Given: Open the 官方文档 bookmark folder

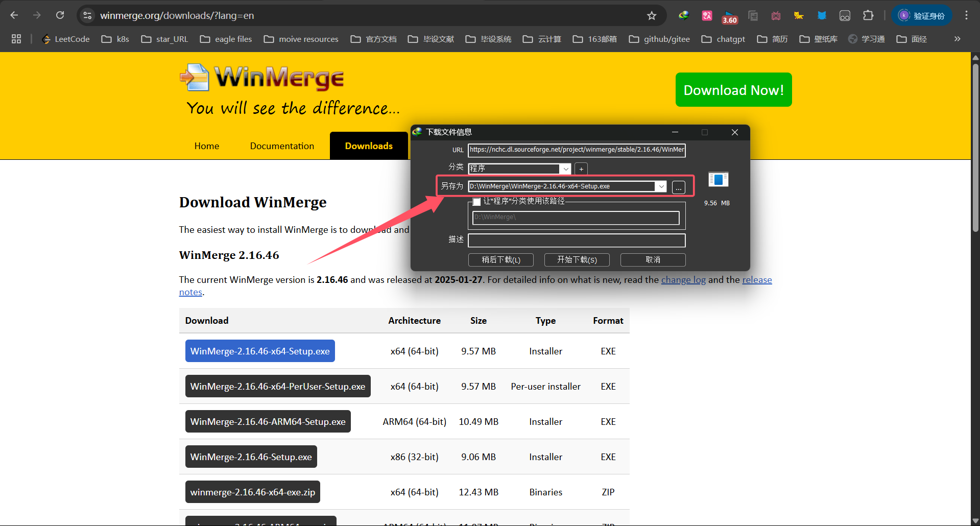Looking at the screenshot, I should click(373, 39).
